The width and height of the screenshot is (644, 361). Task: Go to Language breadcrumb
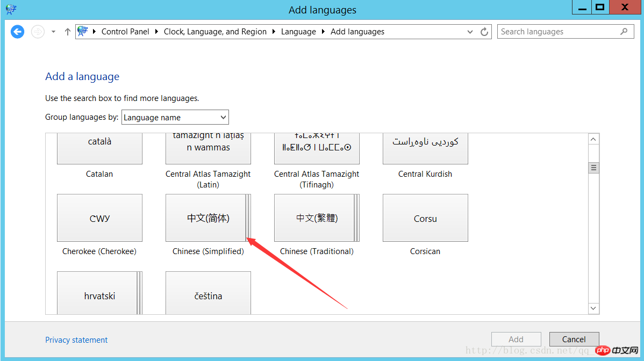pyautogui.click(x=298, y=32)
